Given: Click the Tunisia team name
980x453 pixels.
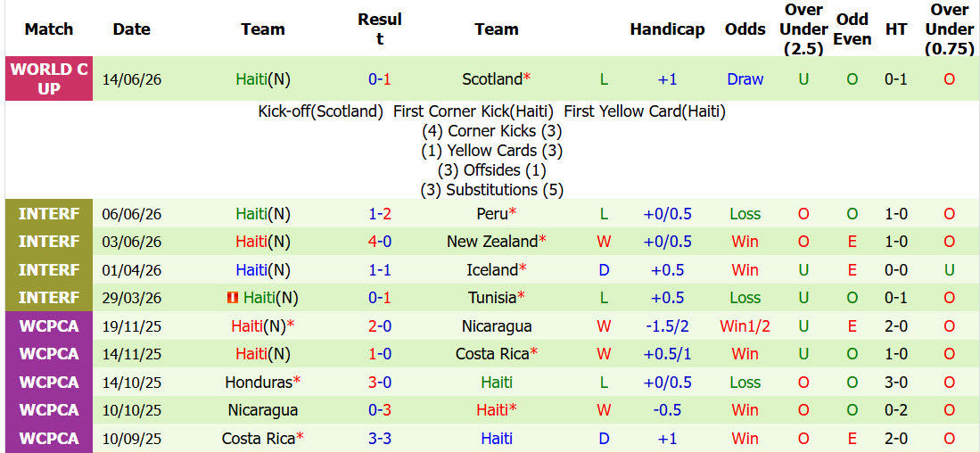Looking at the screenshot, I should pos(492,298).
